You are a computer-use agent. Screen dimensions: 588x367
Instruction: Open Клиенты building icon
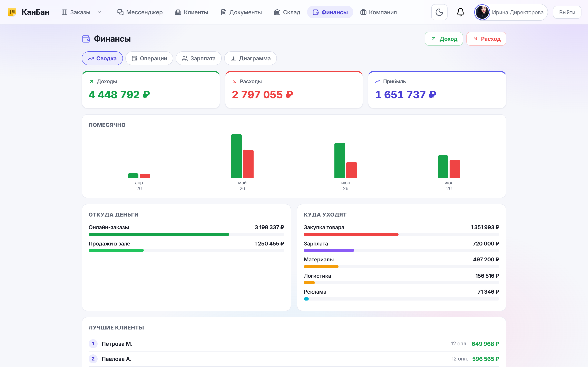(x=178, y=12)
